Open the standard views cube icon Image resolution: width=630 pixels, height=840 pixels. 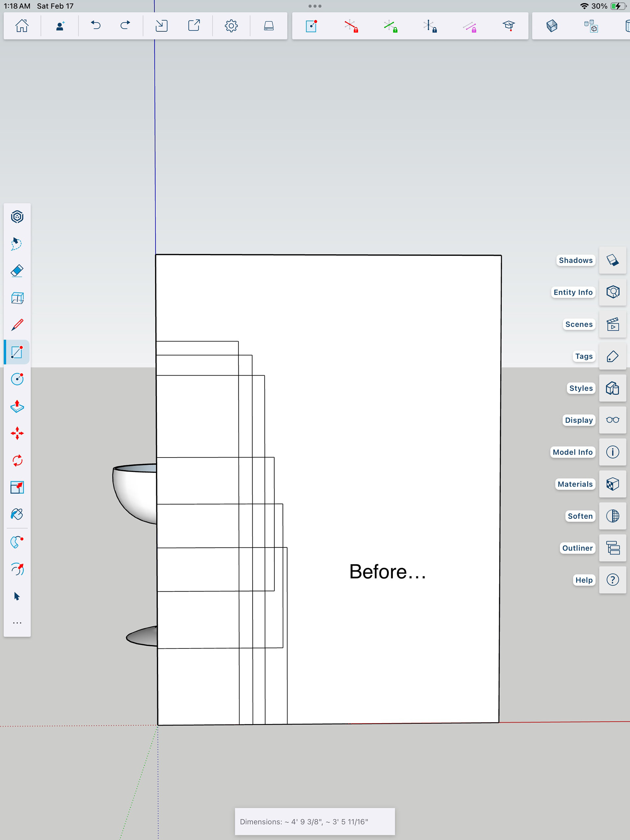(x=552, y=26)
